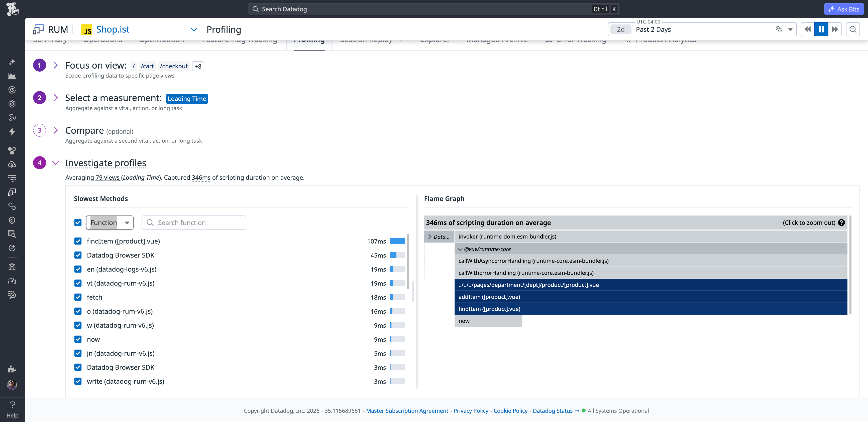Focus the Search Datadog field
Viewport: 868px width, 422px height.
pos(434,9)
